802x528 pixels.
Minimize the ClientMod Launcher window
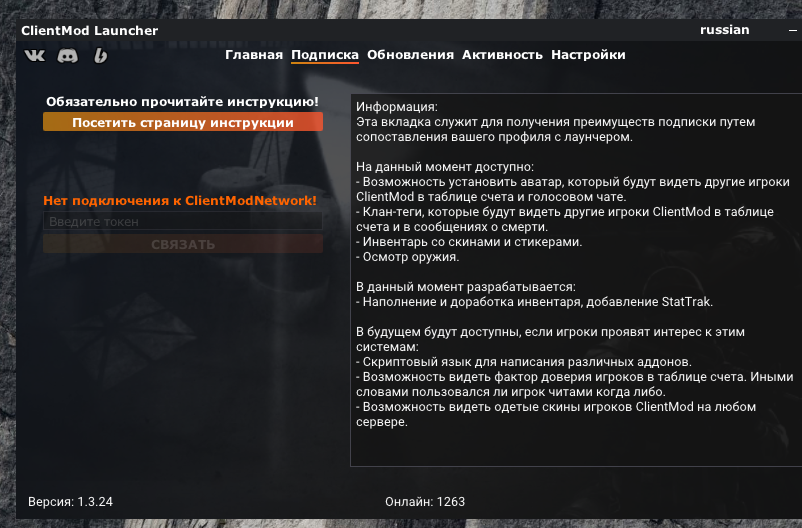pos(793,31)
